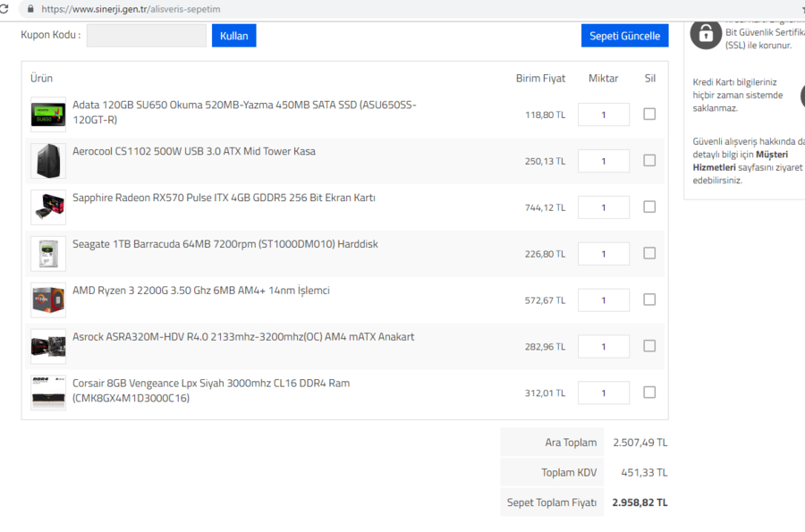Click quantity box for Asrock motherboard
Screen dimensions: 805x532
(604, 347)
